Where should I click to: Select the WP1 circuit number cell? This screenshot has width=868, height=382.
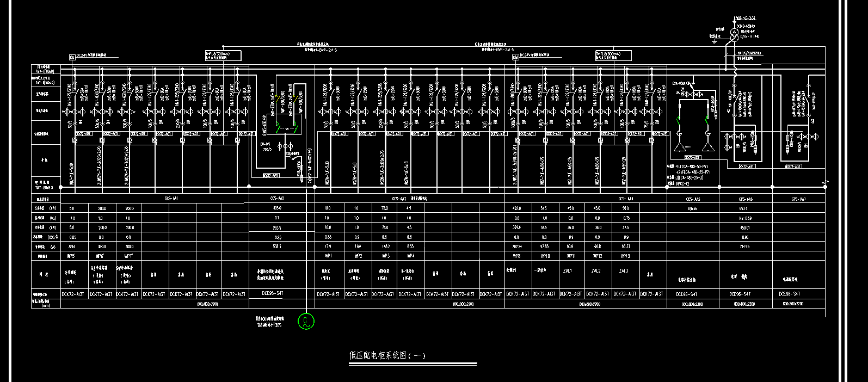[328, 256]
